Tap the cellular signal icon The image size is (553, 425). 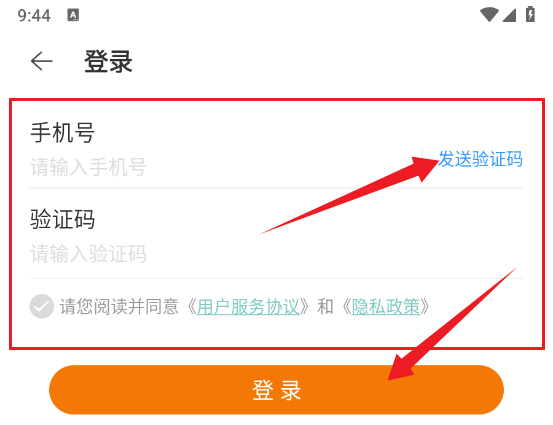(x=509, y=15)
